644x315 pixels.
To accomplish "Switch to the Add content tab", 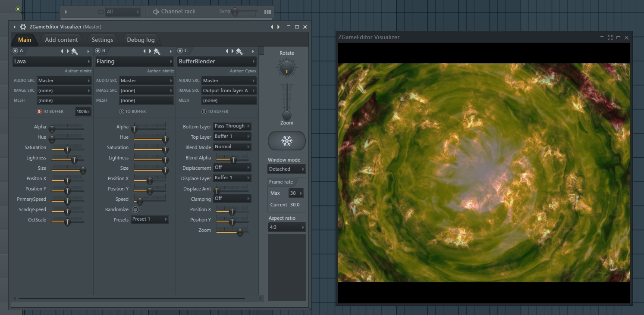I will [x=62, y=40].
